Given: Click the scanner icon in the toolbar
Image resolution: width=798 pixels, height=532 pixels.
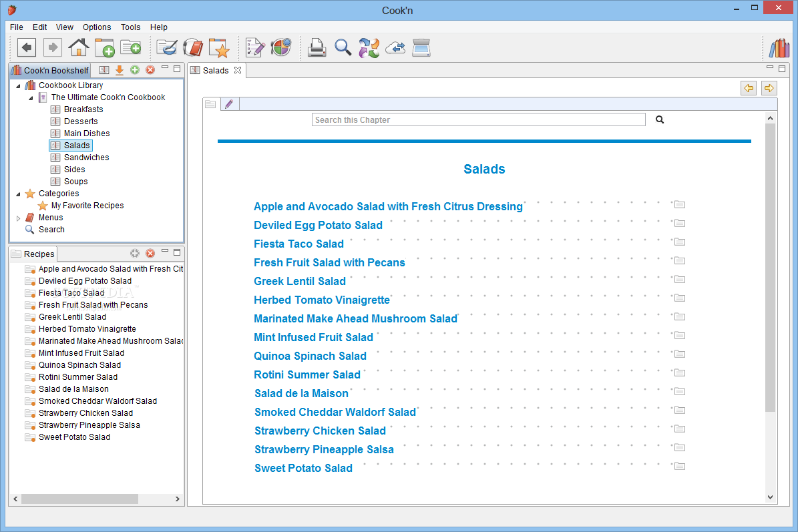Looking at the screenshot, I should (x=421, y=48).
